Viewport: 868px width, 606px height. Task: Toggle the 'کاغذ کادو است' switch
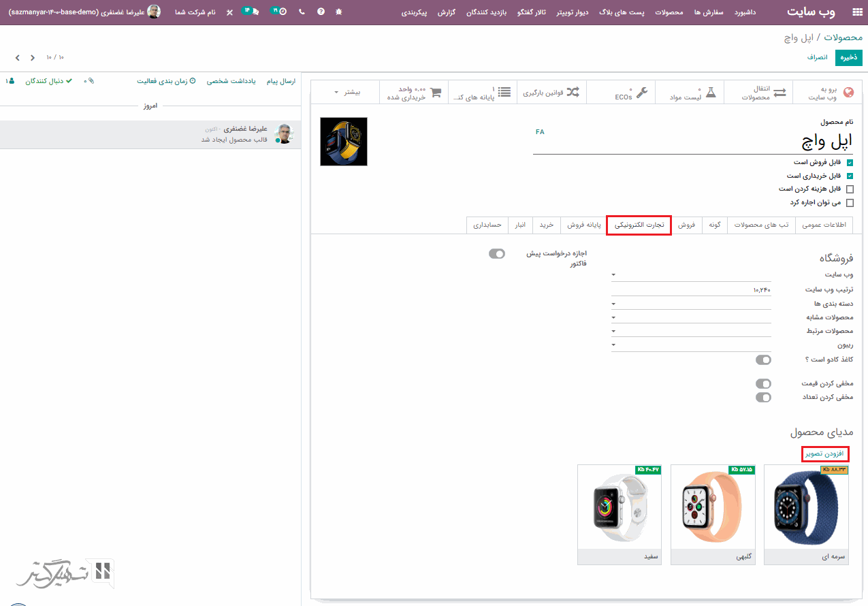point(764,360)
